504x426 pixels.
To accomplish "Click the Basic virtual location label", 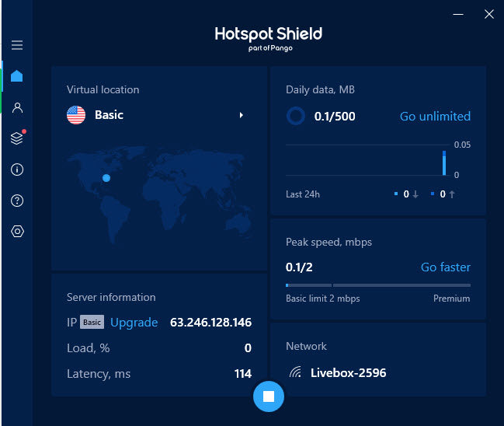I will point(109,115).
